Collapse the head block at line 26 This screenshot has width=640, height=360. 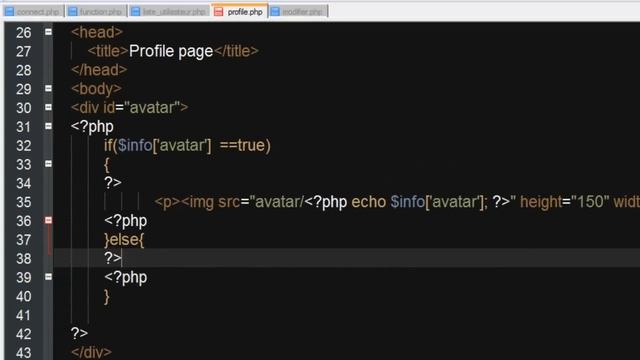click(48, 32)
